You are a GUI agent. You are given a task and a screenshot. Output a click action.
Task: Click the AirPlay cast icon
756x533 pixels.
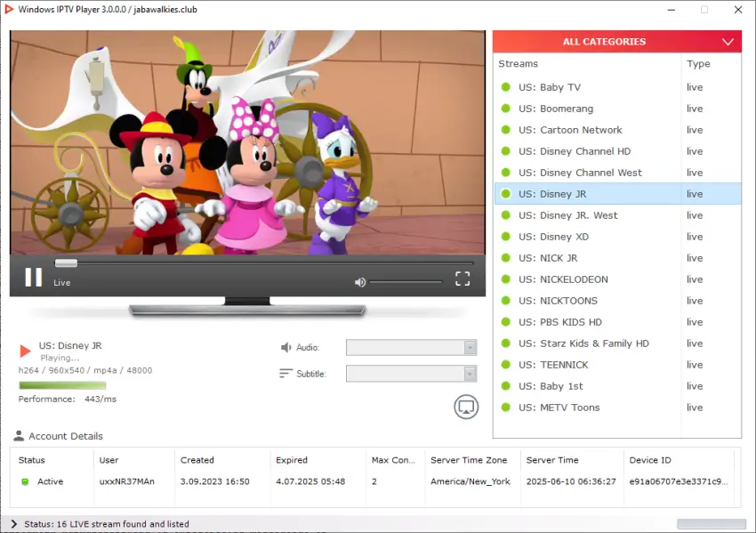(x=466, y=408)
